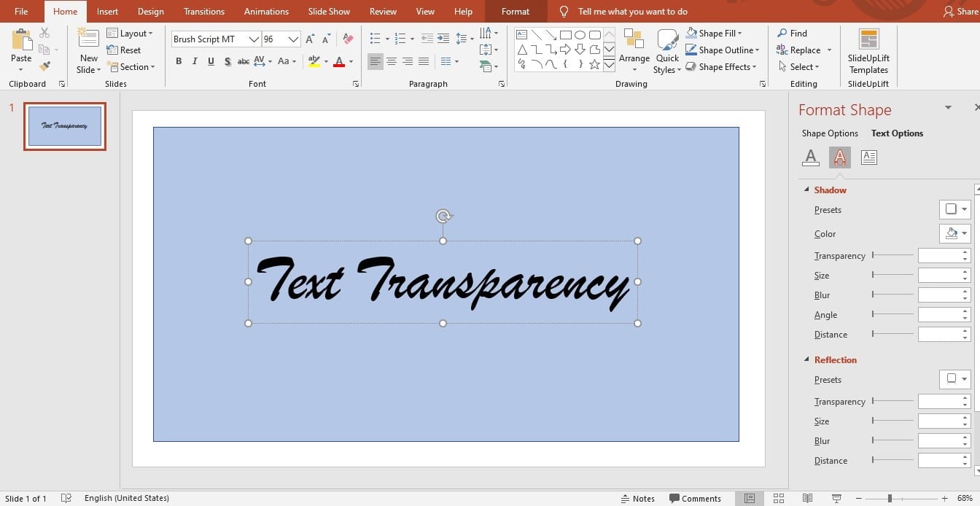Viewport: 980px width, 506px height.
Task: Click the Clear All Formatting icon
Action: point(348,39)
